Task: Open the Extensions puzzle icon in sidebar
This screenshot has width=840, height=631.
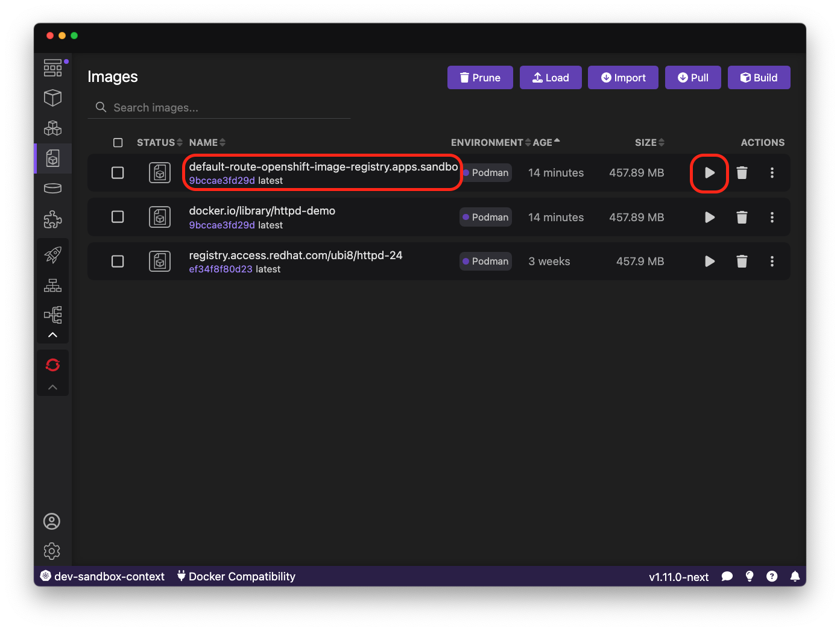Action: (52, 219)
